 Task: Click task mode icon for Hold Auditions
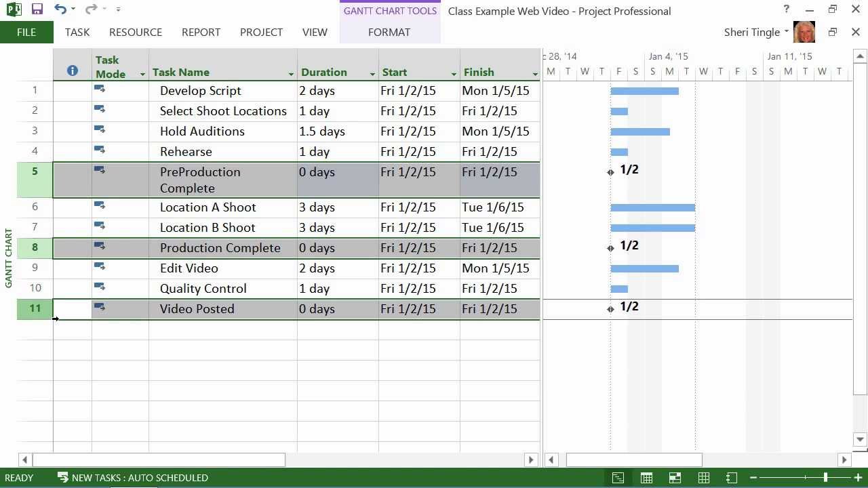(100, 129)
